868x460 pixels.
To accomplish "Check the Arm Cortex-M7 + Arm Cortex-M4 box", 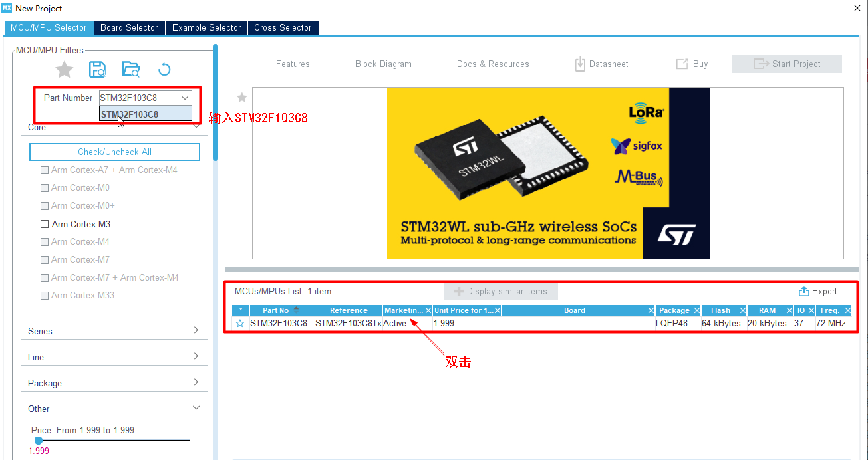I will coord(45,278).
